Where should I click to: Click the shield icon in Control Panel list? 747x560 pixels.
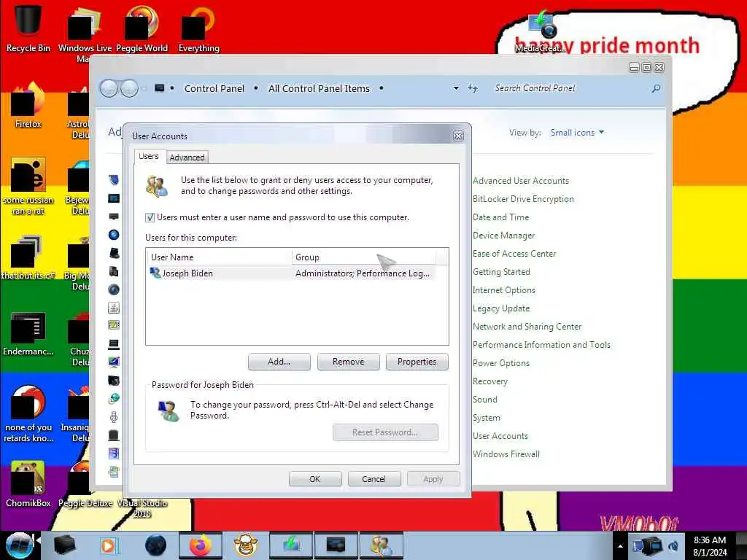coord(113,180)
